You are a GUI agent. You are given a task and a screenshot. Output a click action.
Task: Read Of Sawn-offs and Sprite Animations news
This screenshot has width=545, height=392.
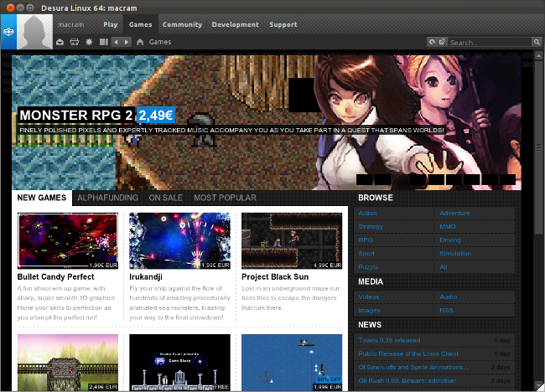click(x=413, y=368)
